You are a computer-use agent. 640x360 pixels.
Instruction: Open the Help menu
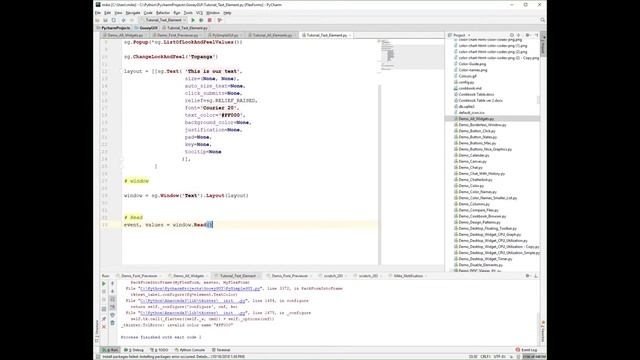tap(227, 13)
